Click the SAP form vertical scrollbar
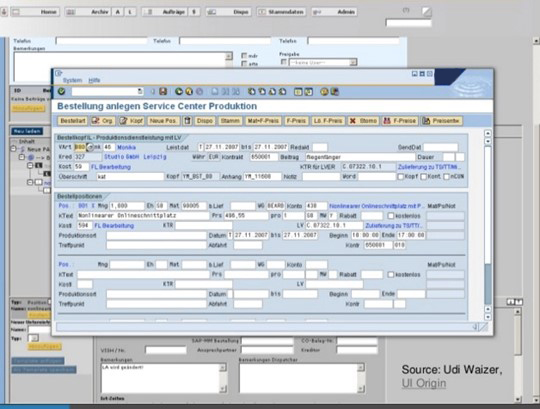Screen dimensions: 540x409 click(x=487, y=225)
